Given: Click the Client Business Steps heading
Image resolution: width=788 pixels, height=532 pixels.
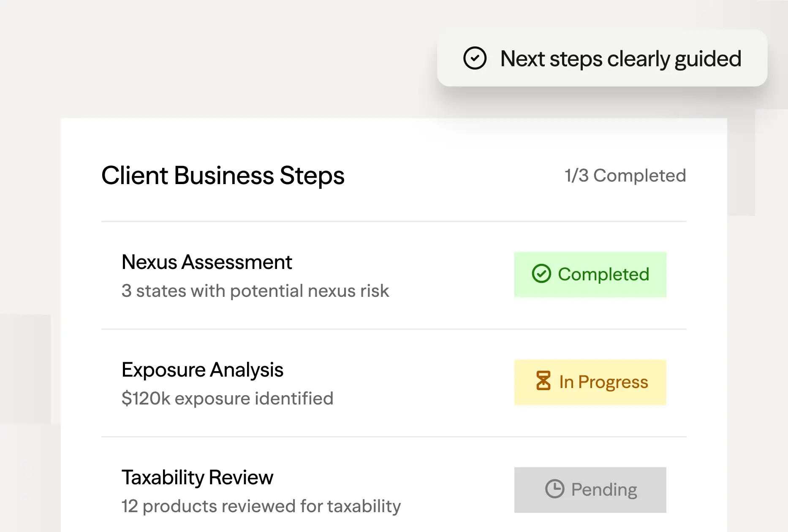Looking at the screenshot, I should tap(223, 176).
